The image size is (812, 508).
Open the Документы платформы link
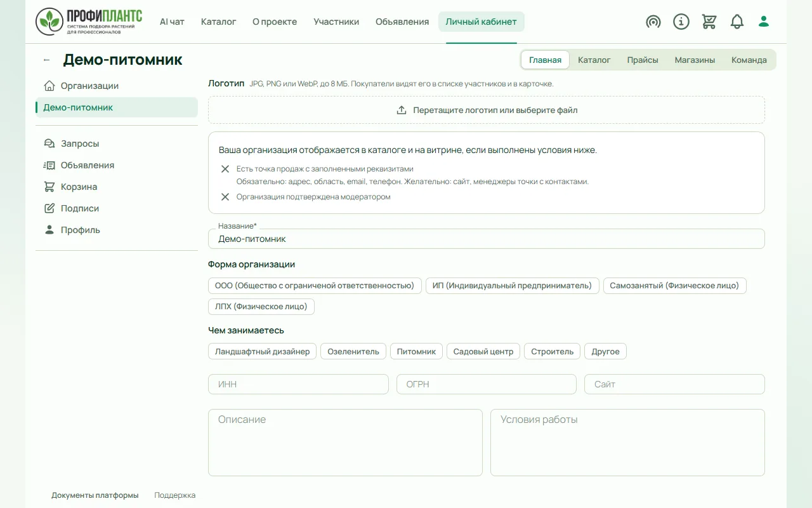click(x=95, y=495)
